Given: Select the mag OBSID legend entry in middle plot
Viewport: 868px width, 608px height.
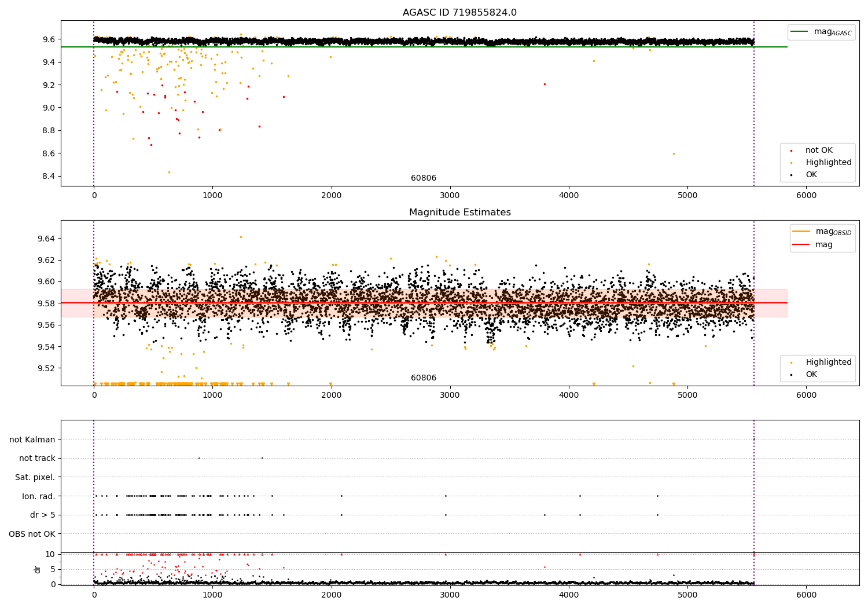Looking at the screenshot, I should click(x=823, y=232).
